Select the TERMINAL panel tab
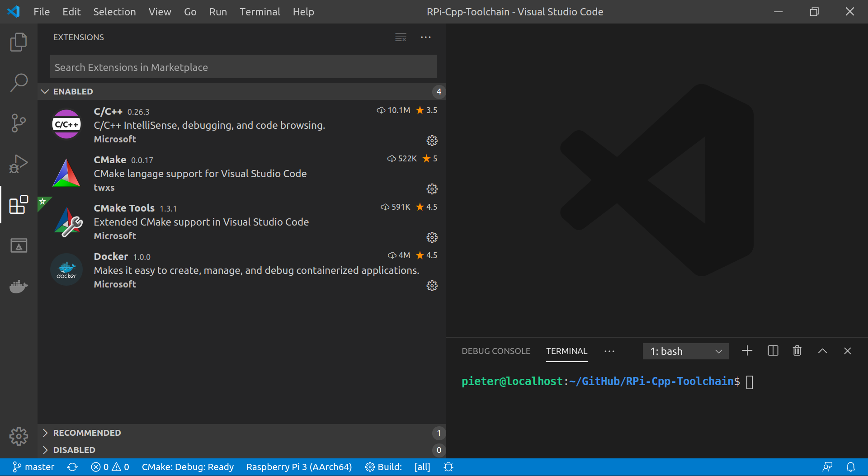This screenshot has height=476, width=868. (x=566, y=351)
